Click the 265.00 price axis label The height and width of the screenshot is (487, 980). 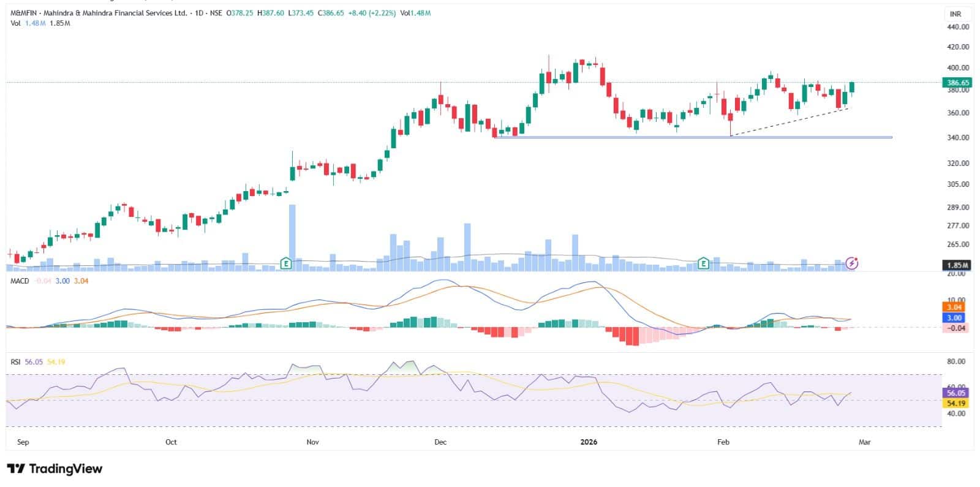958,244
